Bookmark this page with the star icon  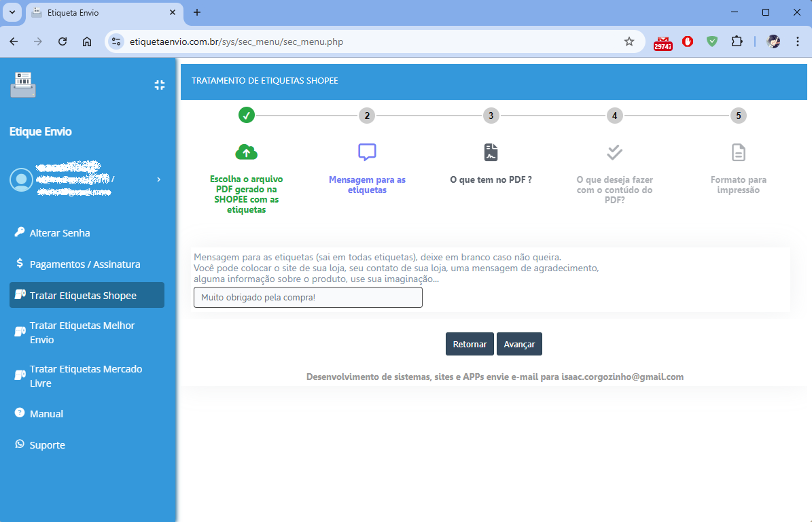[629, 41]
